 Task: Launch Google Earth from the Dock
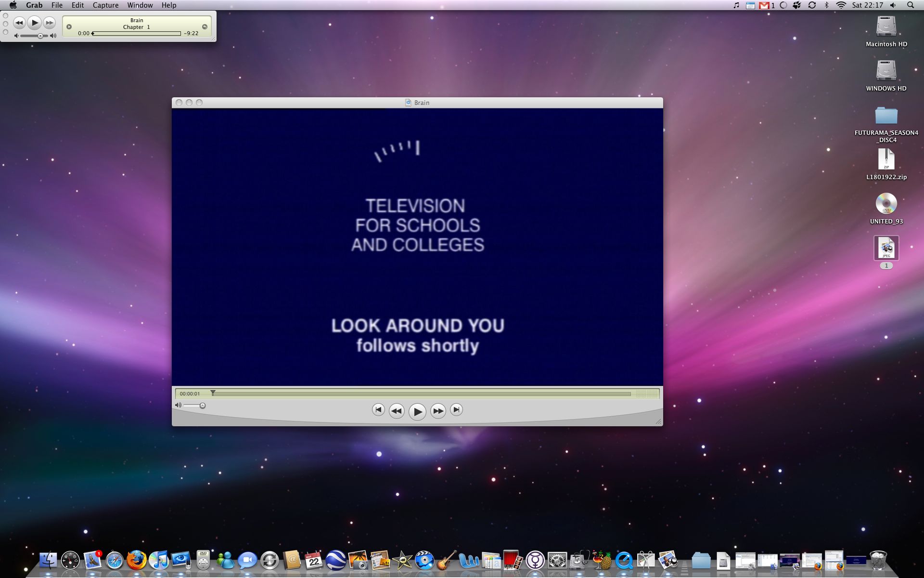point(336,560)
